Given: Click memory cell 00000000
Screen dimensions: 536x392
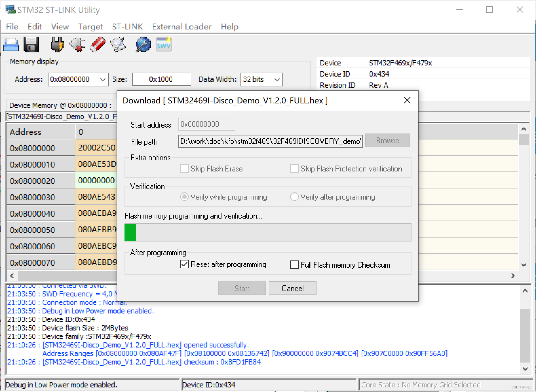Looking at the screenshot, I should point(96,180).
